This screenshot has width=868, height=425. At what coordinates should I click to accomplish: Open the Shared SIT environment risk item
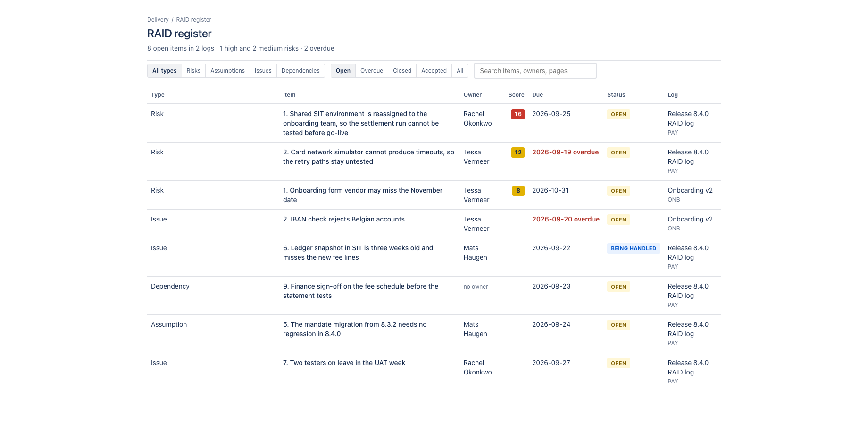click(361, 123)
